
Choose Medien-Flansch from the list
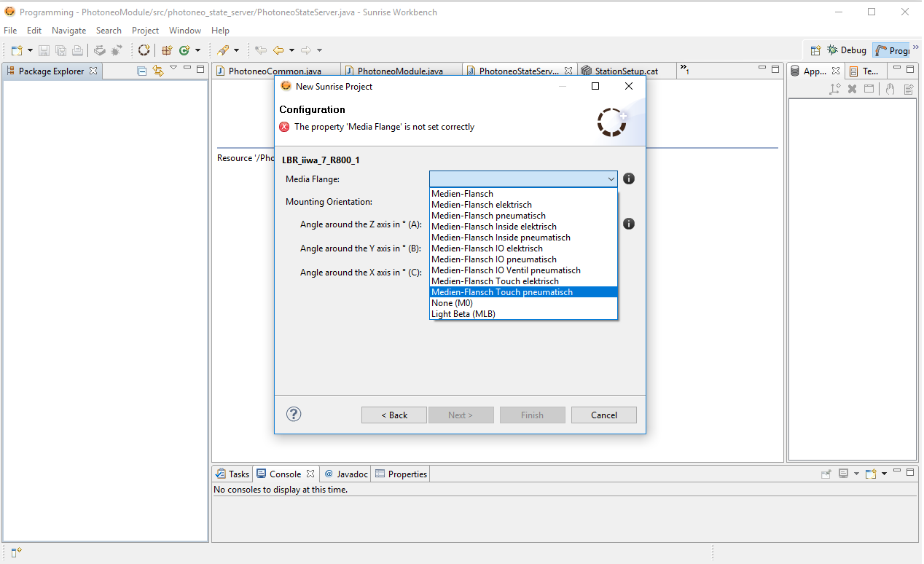523,194
